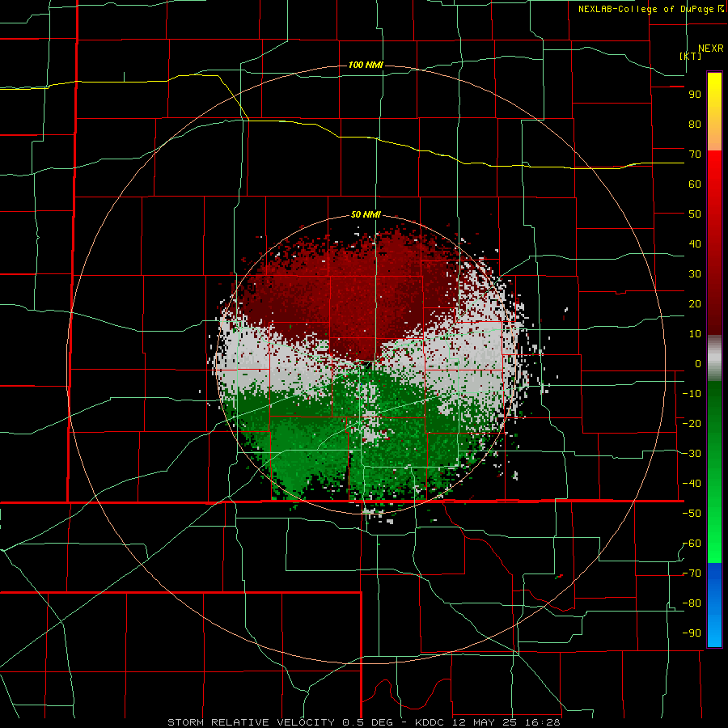Screen dimensions: 728x728
Task: Click the 0 value on the velocity scale
Action: [698, 364]
